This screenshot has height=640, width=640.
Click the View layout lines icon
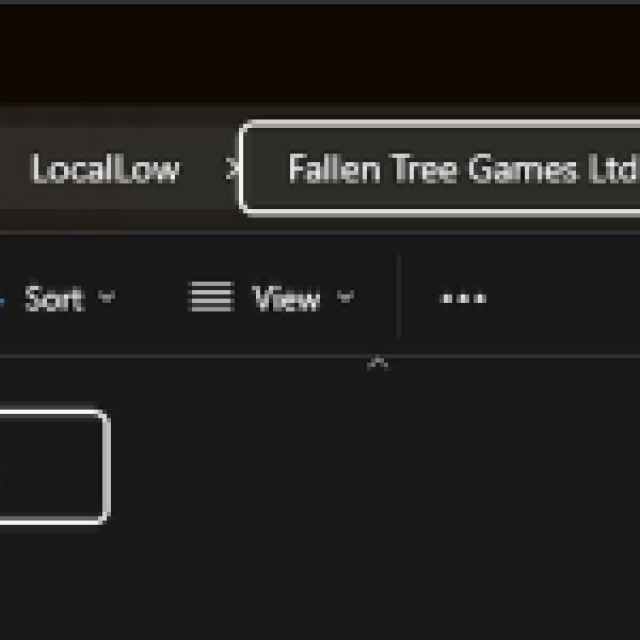[x=212, y=297]
